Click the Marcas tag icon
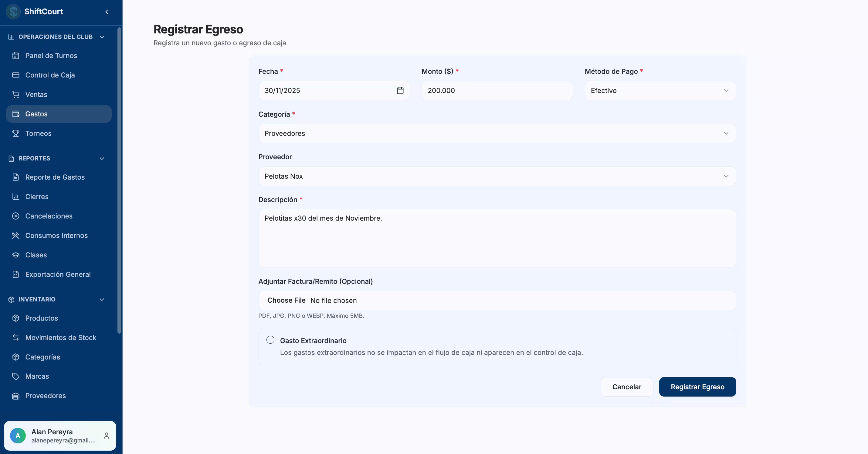This screenshot has width=868, height=454. pyautogui.click(x=15, y=376)
